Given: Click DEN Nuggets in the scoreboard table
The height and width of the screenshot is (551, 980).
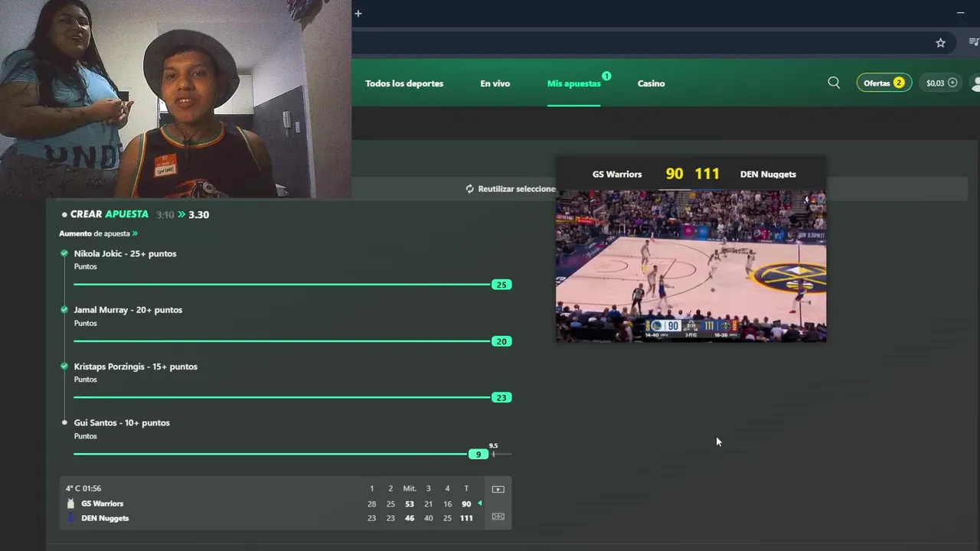Looking at the screenshot, I should pyautogui.click(x=105, y=518).
